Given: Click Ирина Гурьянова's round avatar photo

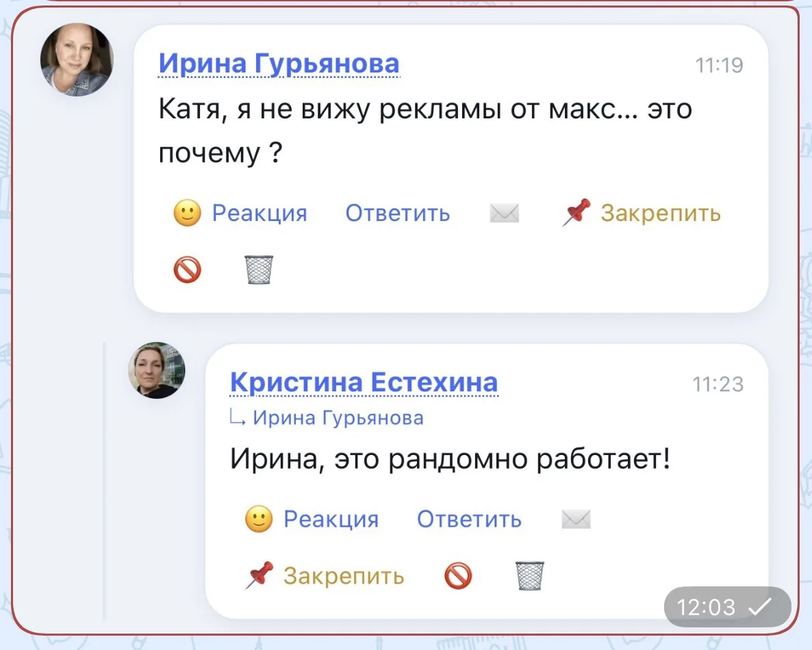Looking at the screenshot, I should tap(77, 60).
